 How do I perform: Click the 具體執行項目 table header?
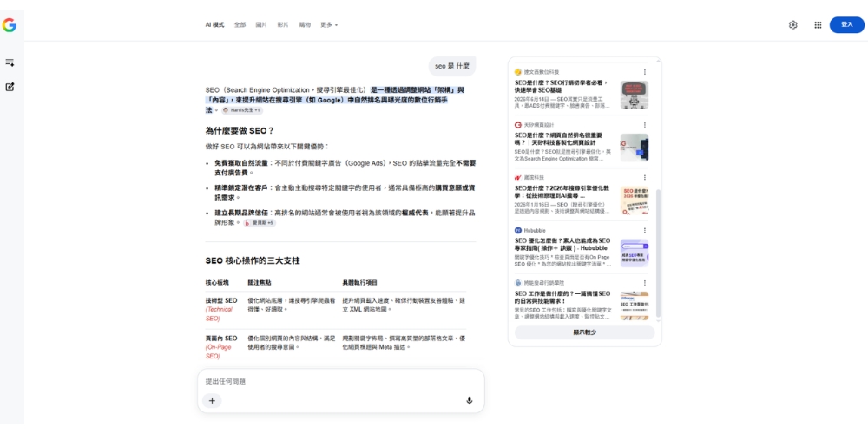(360, 282)
